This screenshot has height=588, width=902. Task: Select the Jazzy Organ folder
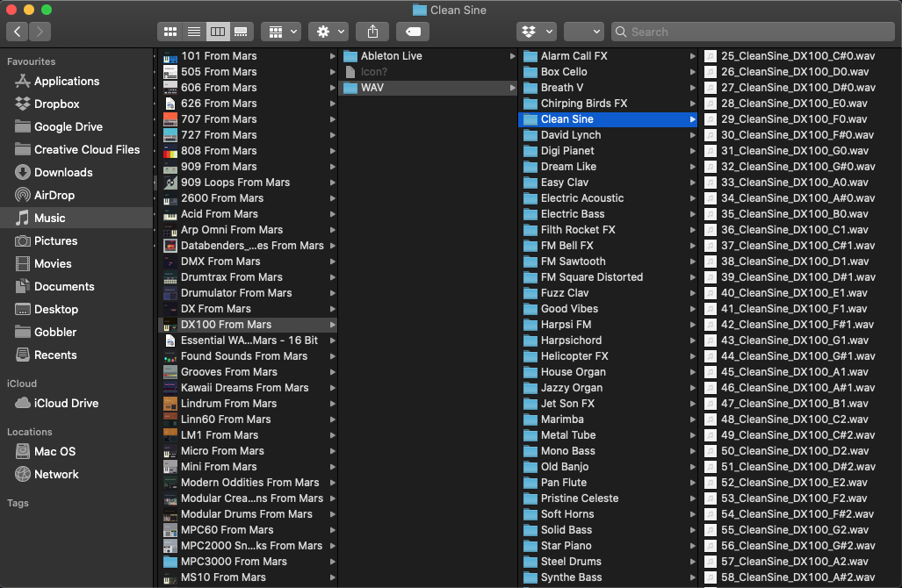pyautogui.click(x=608, y=388)
